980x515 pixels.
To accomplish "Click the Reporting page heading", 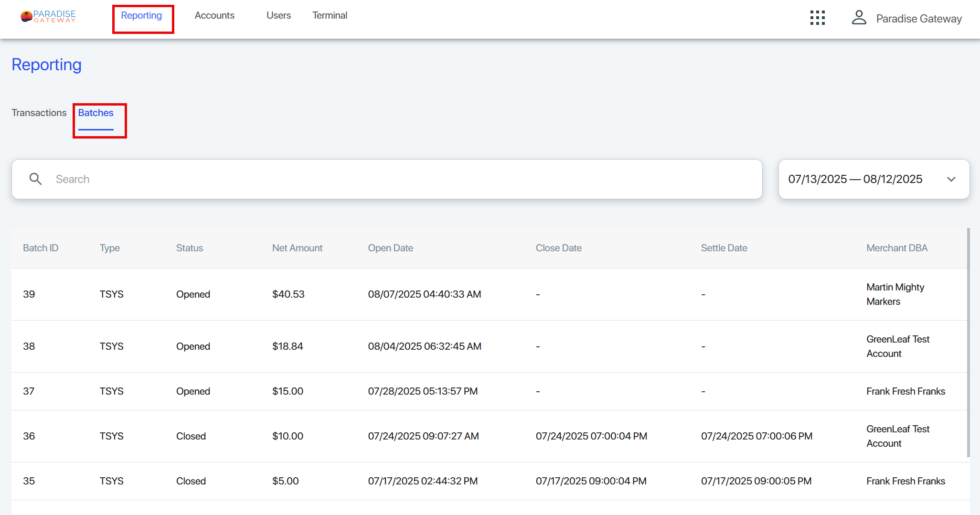I will [46, 64].
